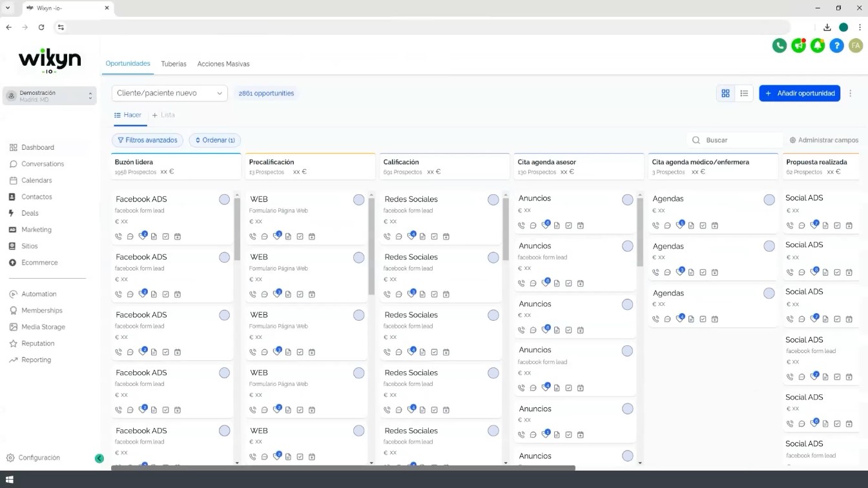The width and height of the screenshot is (868, 488).
Task: Select the Hacer view tab
Action: [128, 115]
